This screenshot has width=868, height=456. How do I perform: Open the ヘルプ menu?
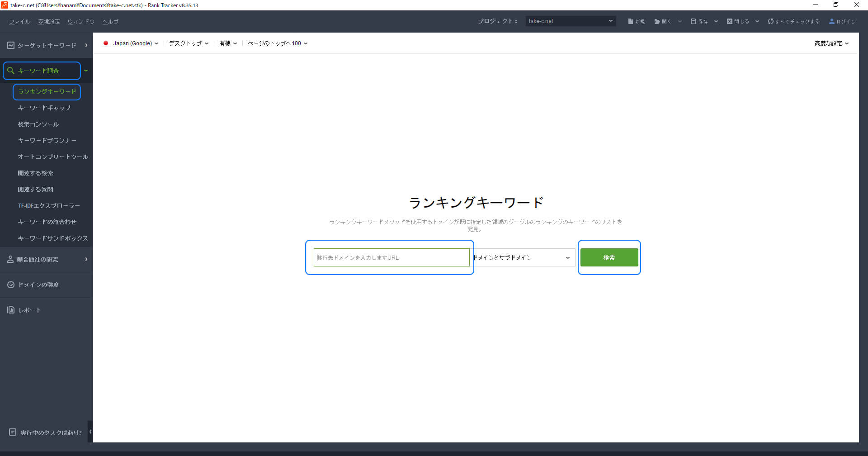(110, 21)
